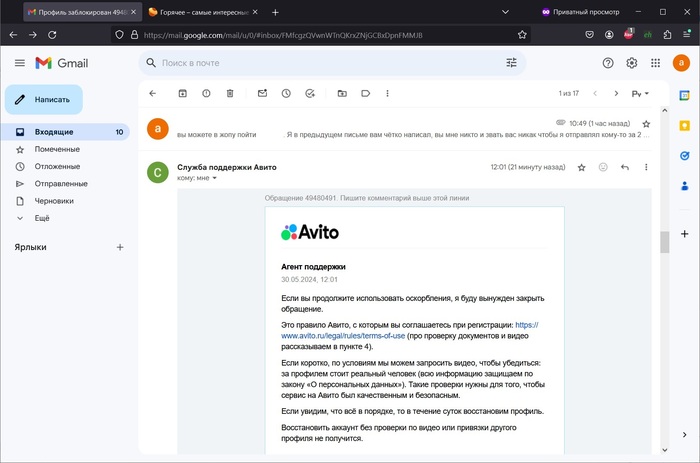Bookmark this page in address bar

[522, 34]
